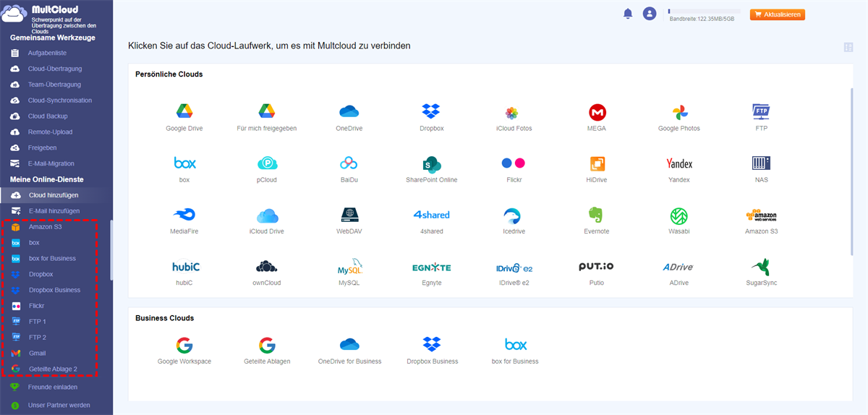Add SugarSync cloud
This screenshot has height=415, width=868.
point(761,273)
